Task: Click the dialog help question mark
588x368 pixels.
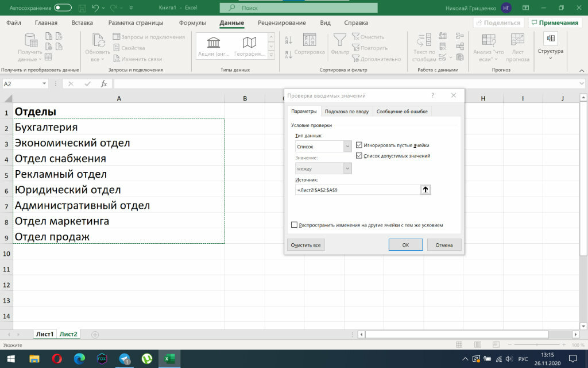Action: click(433, 95)
